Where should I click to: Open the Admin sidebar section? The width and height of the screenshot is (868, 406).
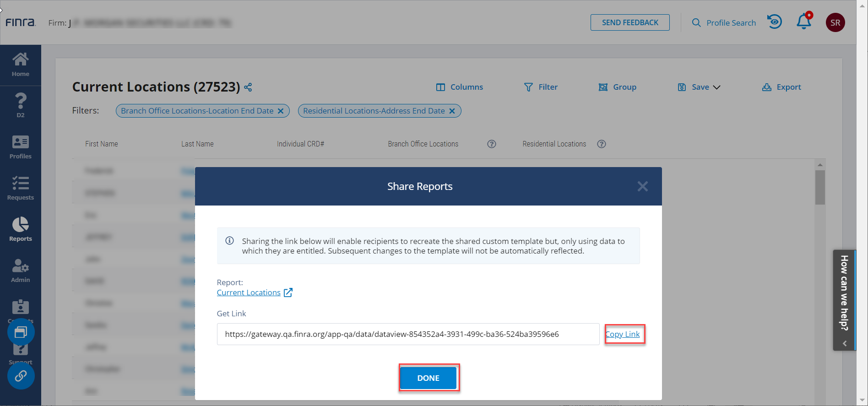21,271
